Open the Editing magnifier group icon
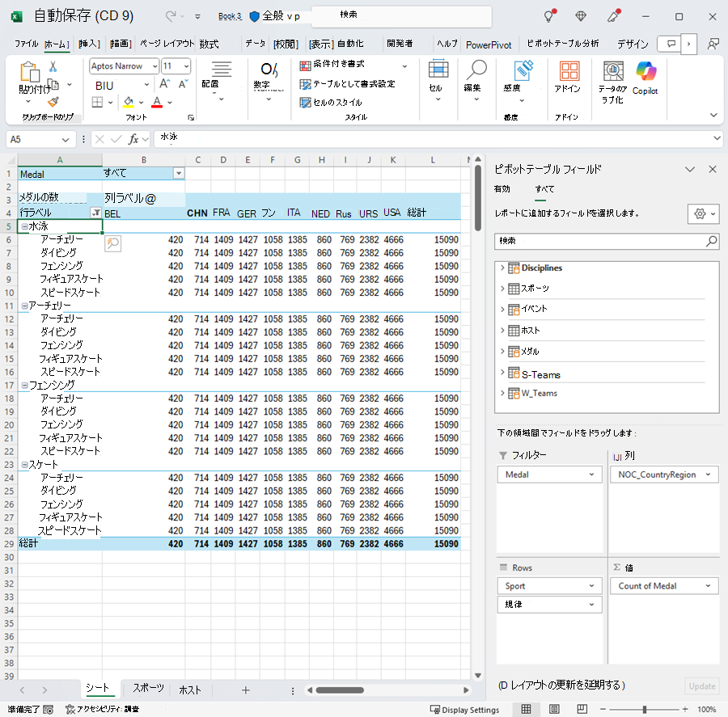728x717 pixels. point(476,70)
